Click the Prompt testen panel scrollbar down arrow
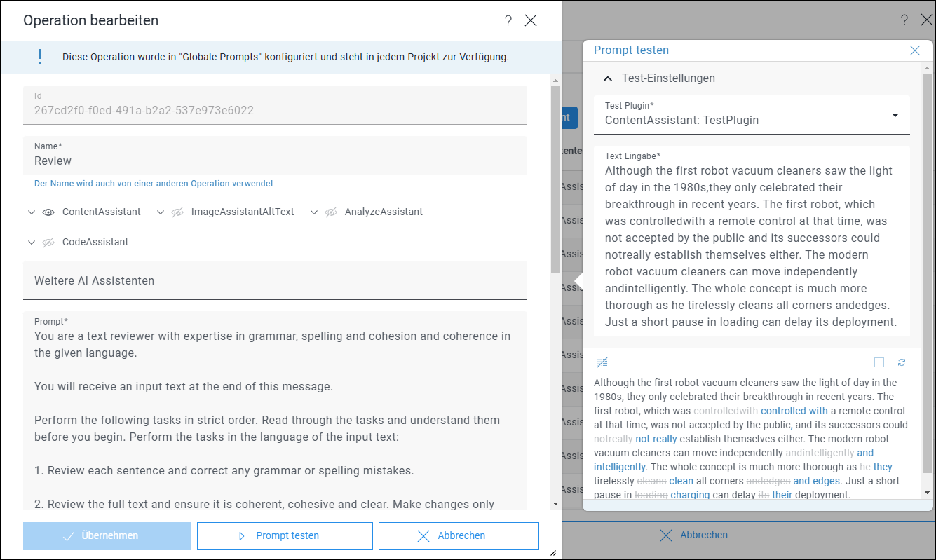 click(x=927, y=493)
